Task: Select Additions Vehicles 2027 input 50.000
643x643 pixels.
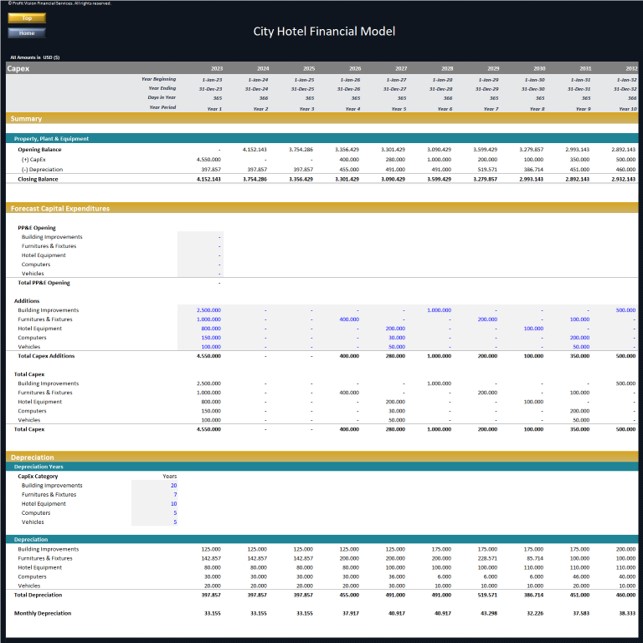Action: [x=397, y=347]
